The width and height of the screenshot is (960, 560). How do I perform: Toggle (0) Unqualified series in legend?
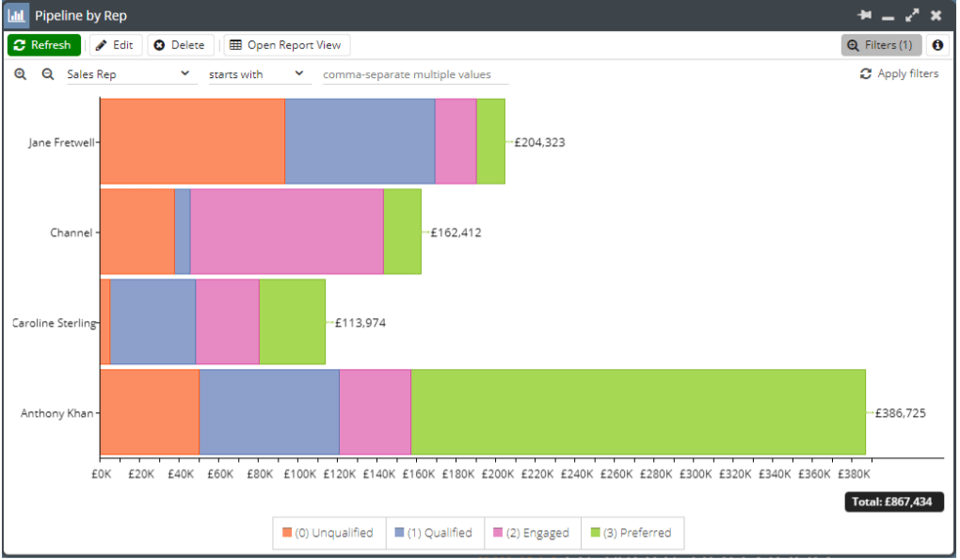pos(328,533)
